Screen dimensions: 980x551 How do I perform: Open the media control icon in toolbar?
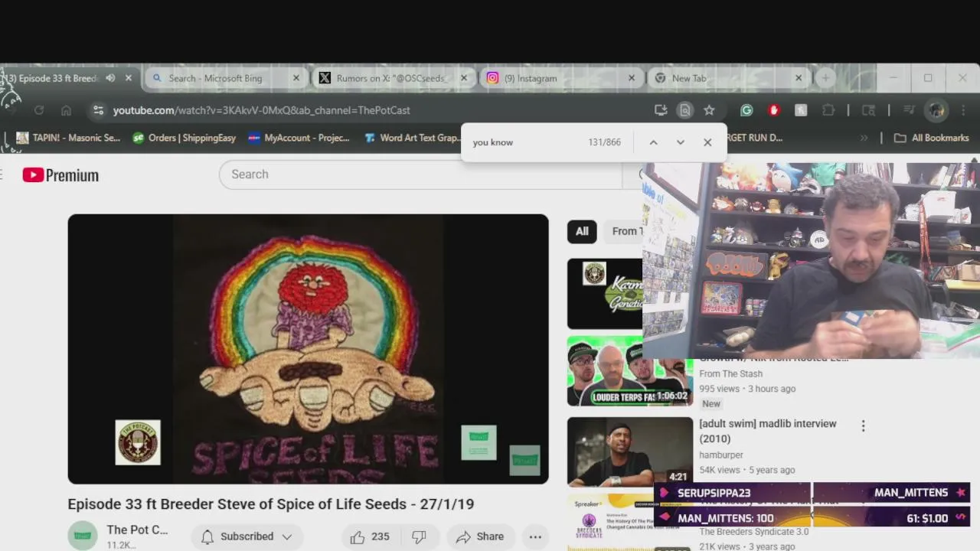coord(909,110)
